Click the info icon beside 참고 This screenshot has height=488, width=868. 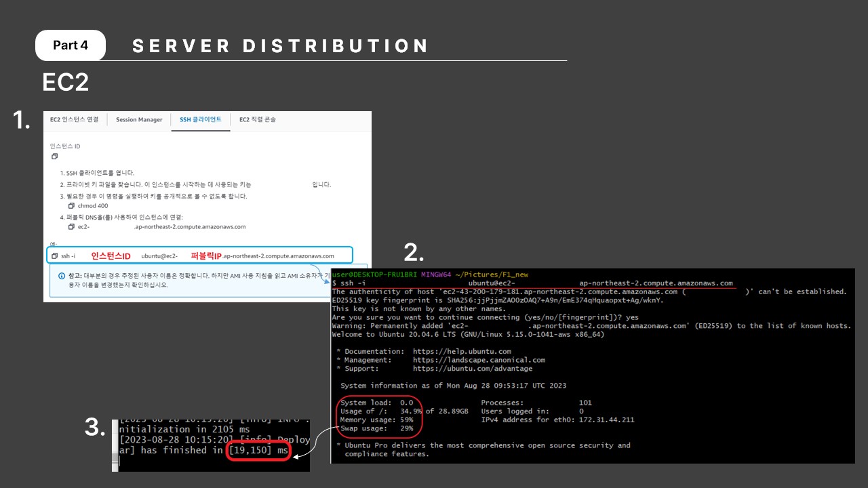62,276
